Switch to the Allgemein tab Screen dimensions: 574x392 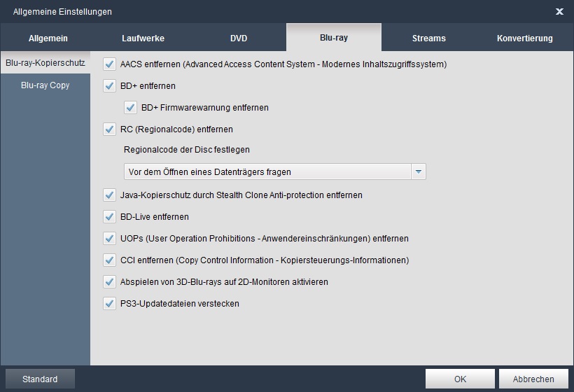(48, 38)
